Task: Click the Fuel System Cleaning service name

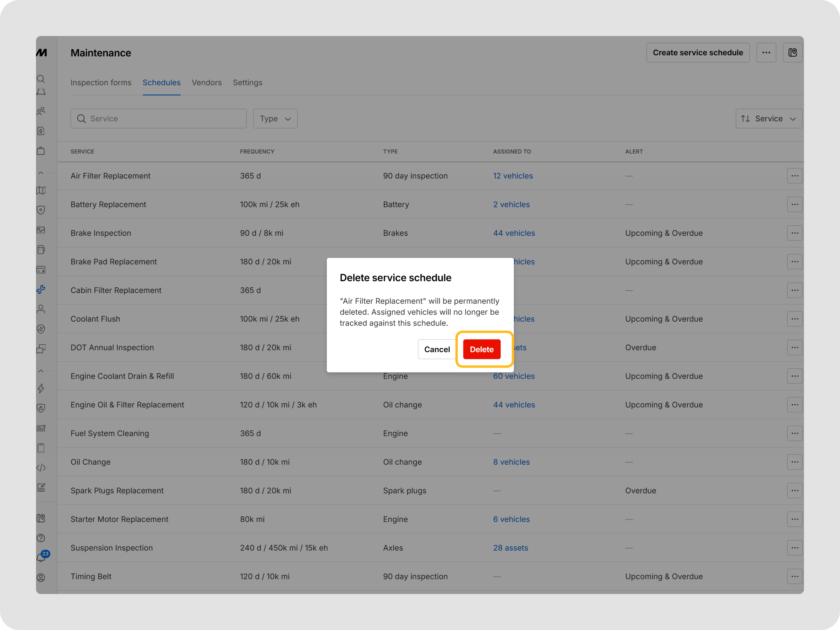Action: coord(110,433)
